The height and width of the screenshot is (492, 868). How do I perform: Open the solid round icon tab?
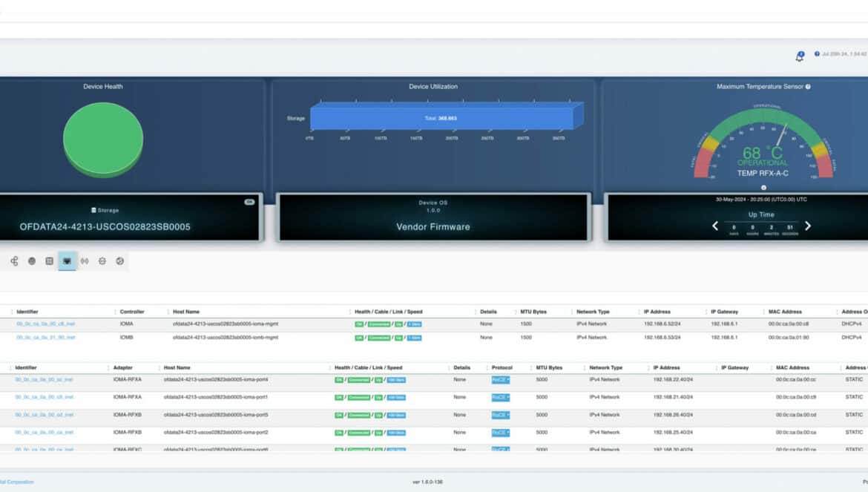pyautogui.click(x=32, y=261)
